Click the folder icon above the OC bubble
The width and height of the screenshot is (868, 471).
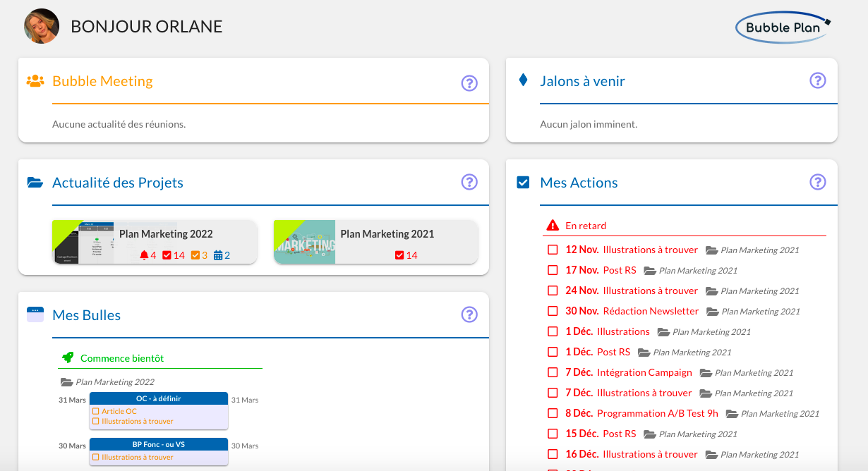[66, 382]
